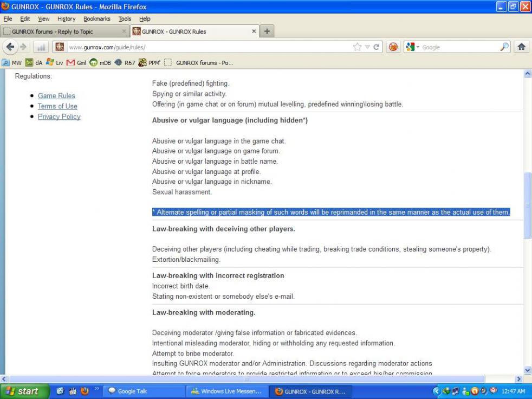The width and height of the screenshot is (532, 399).
Task: Follow the Privacy Policy link
Action: coord(59,117)
